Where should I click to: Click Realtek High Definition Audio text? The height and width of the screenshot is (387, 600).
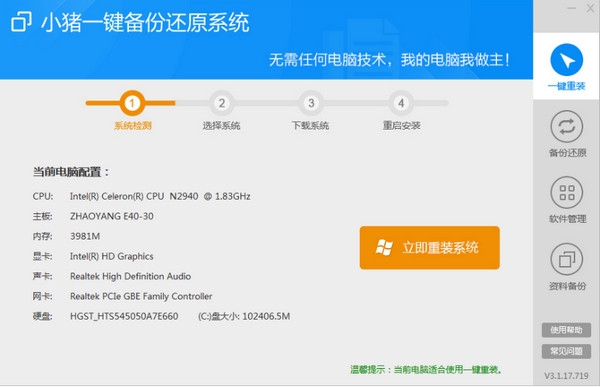pos(130,276)
